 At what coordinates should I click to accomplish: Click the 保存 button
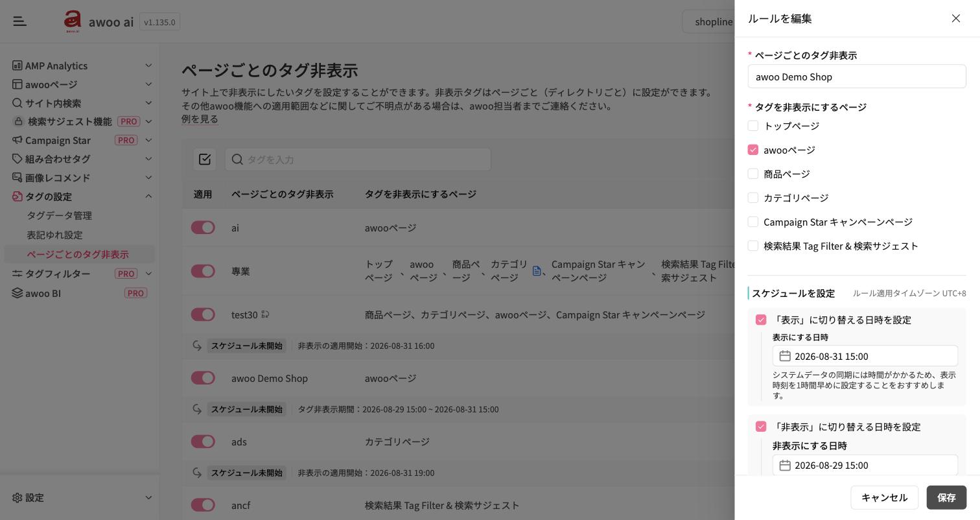coord(946,497)
